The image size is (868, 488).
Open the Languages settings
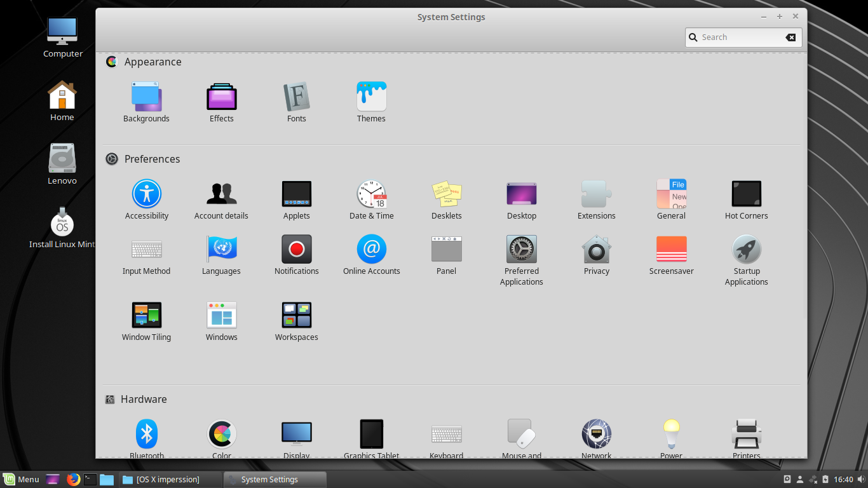(221, 255)
